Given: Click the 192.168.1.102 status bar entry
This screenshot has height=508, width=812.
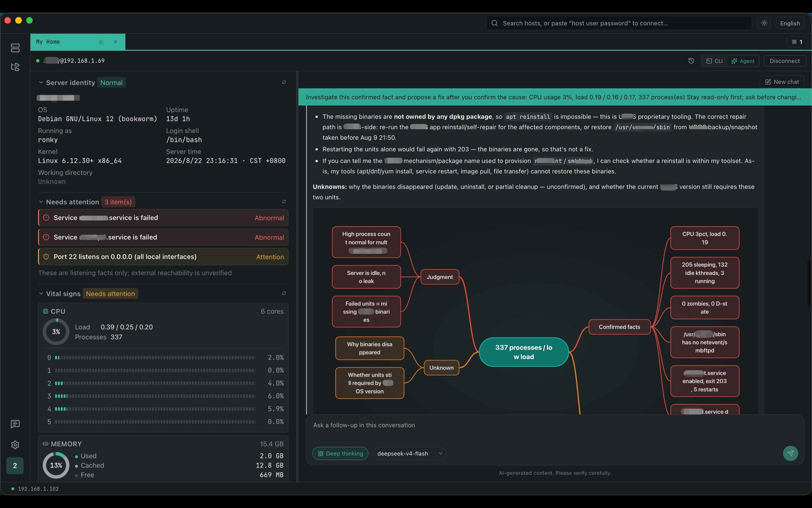Looking at the screenshot, I should (x=35, y=489).
